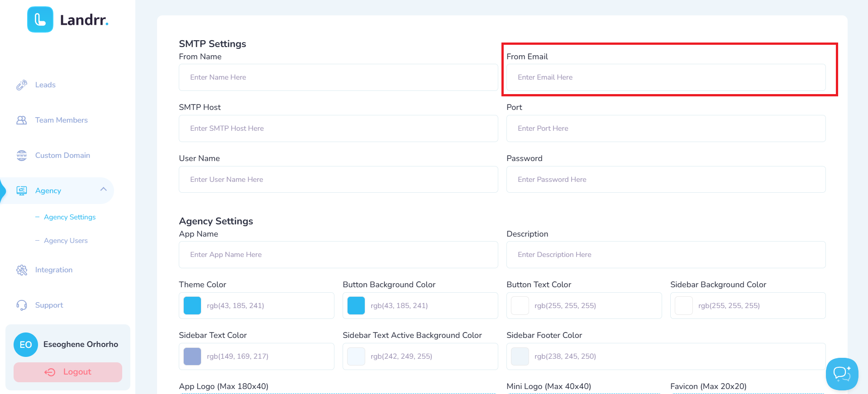Collapse the Agency menu chevron

coord(104,189)
